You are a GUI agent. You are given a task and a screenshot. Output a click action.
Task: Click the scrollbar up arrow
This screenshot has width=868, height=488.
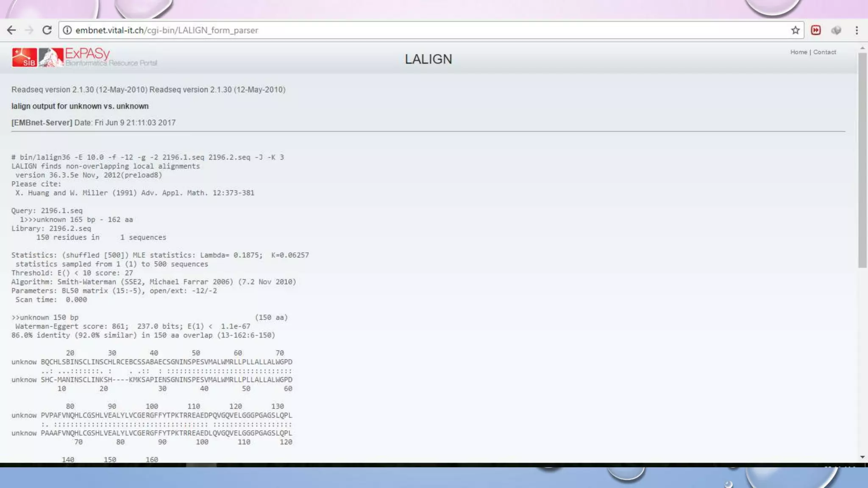862,48
